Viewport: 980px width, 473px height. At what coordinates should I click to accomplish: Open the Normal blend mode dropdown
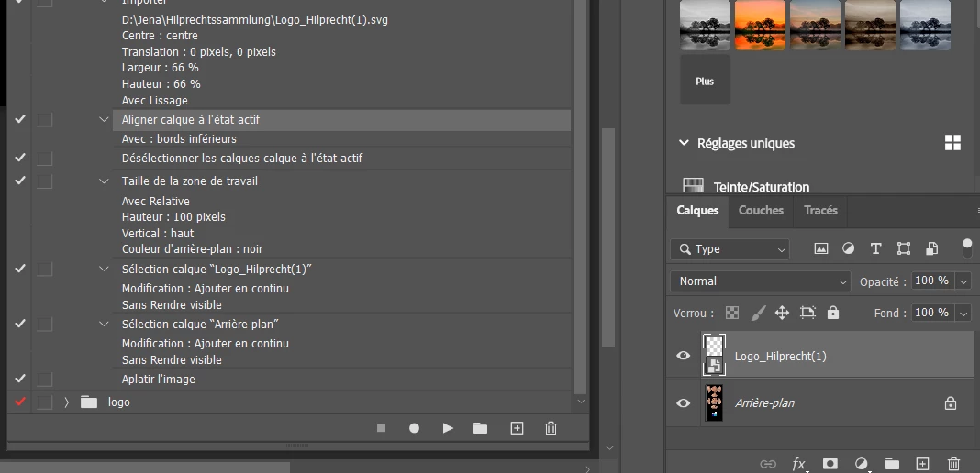(760, 280)
